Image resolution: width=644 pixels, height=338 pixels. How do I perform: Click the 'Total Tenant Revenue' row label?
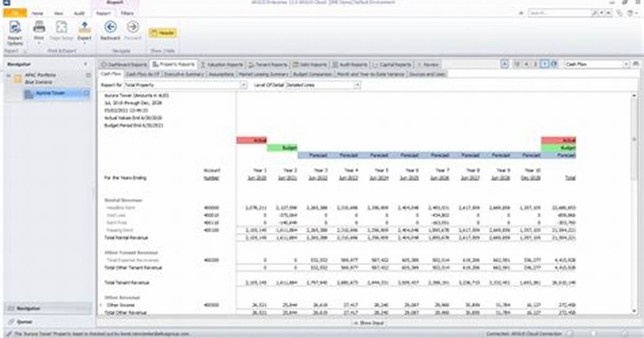coord(126,283)
